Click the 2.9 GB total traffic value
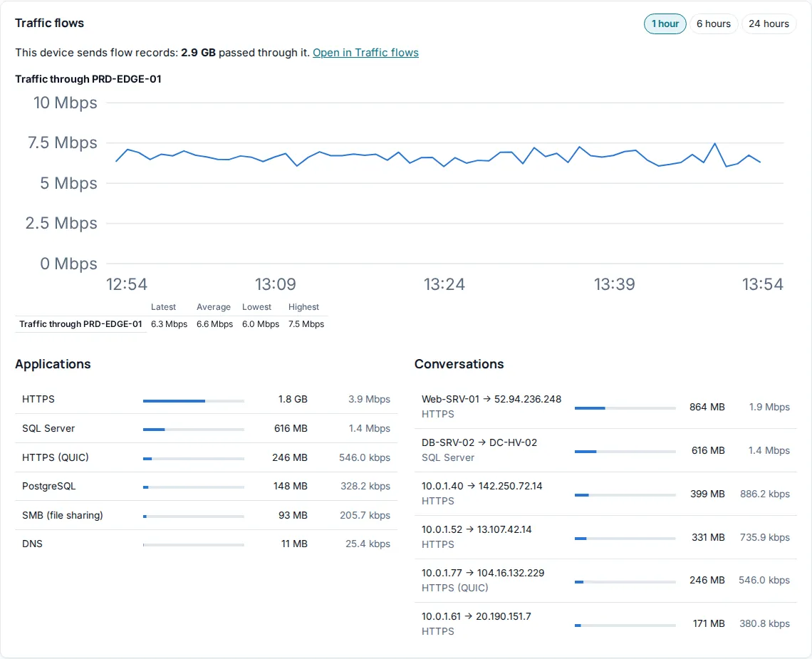Screen dimensions: 812x659 pos(198,52)
